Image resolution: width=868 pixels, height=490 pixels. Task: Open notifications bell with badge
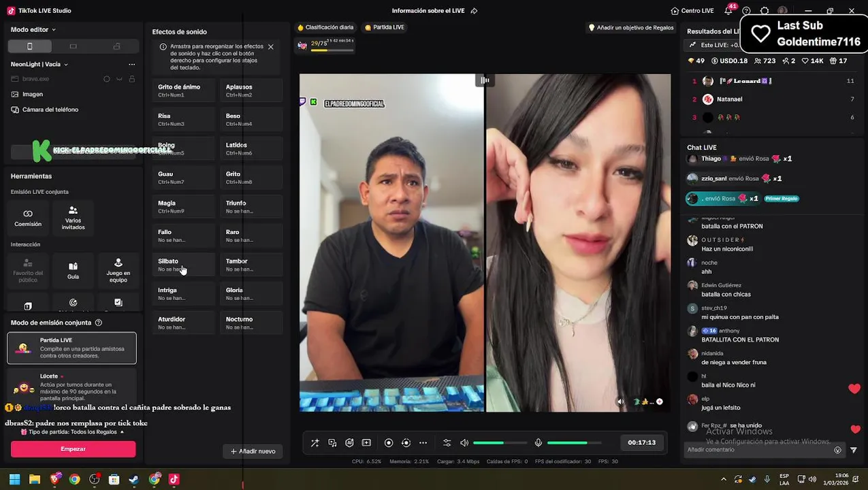click(728, 11)
